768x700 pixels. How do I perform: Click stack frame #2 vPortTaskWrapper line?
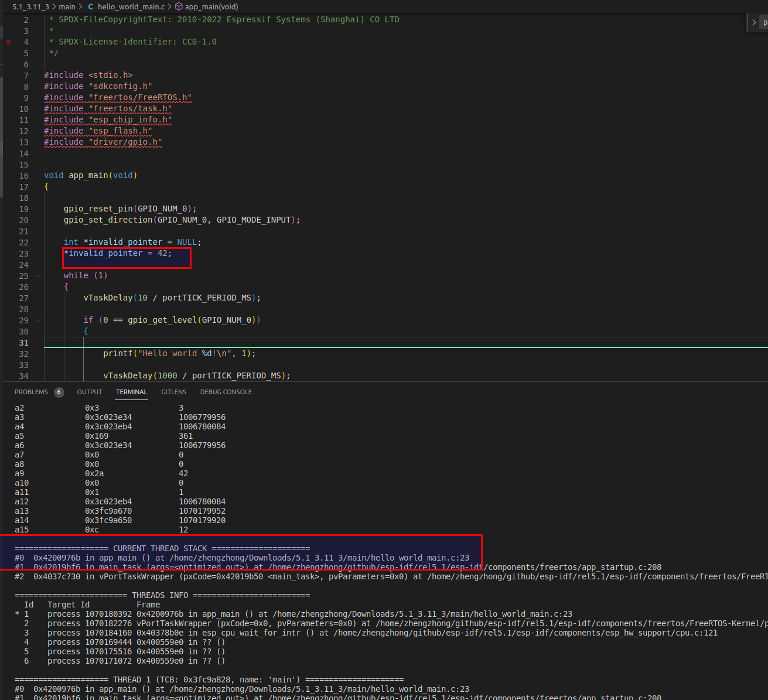point(391,576)
